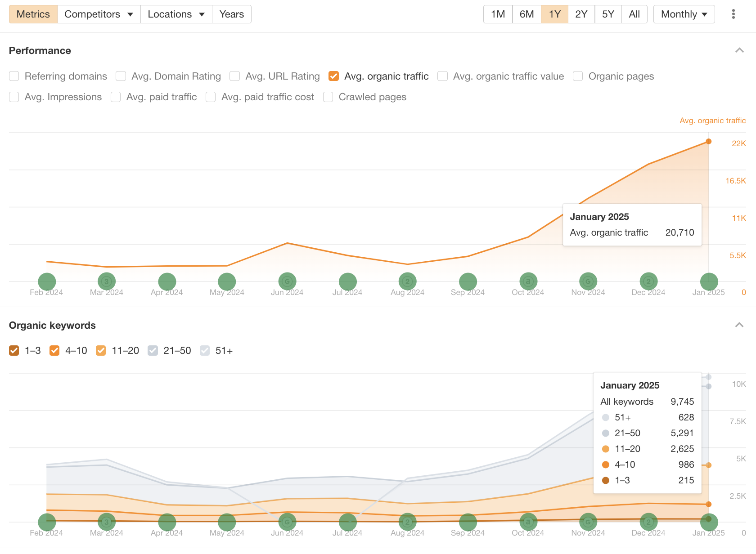756x554 pixels.
Task: Collapse the Performance section
Action: [739, 50]
